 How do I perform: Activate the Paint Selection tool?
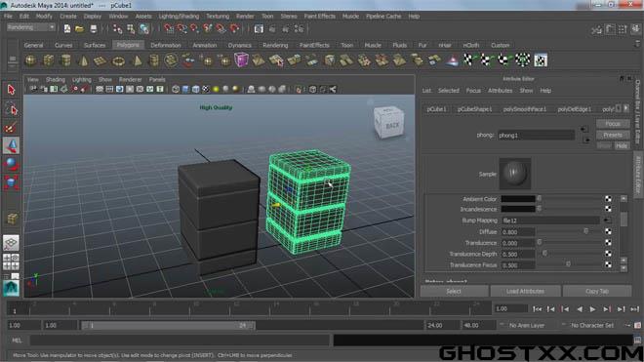tap(11, 128)
